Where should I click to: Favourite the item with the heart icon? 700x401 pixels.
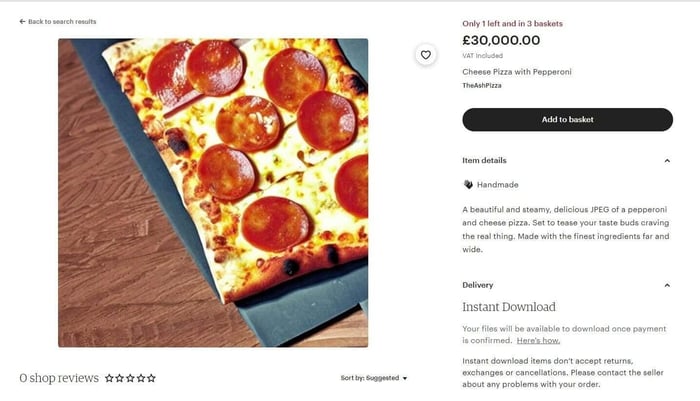click(426, 55)
